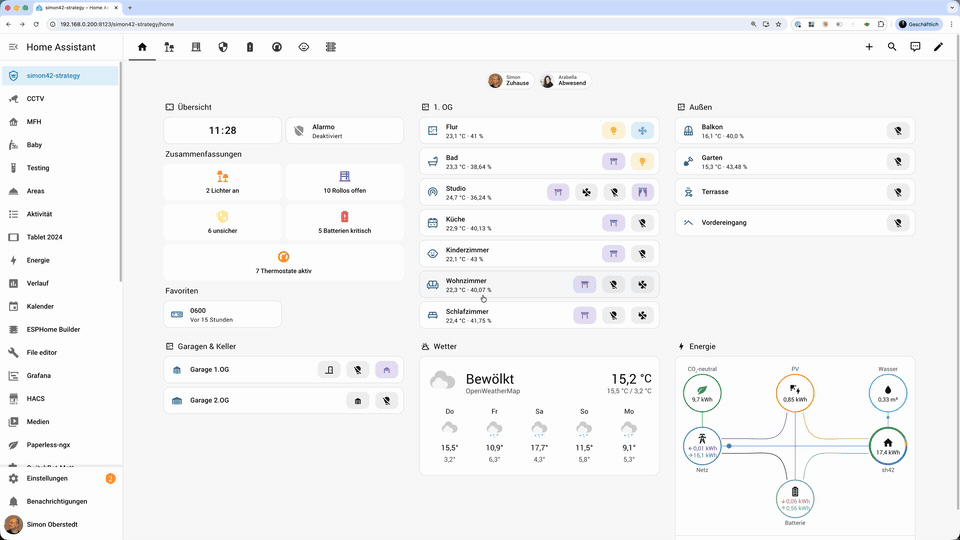Toggle Vordereingang motion sensor button
This screenshot has width=960, height=540.
pos(898,223)
